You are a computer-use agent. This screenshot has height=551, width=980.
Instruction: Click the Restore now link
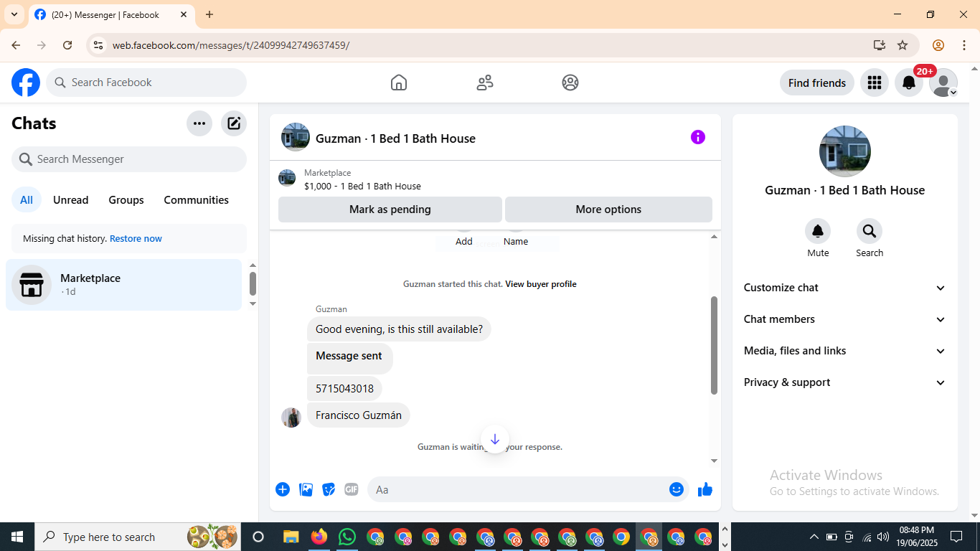point(136,238)
